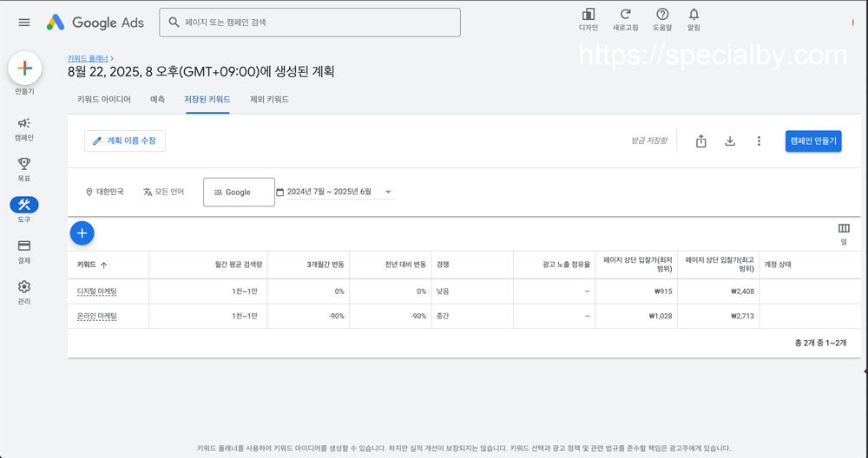The width and height of the screenshot is (868, 458).
Task: Click the 캠페인 만들기 button
Action: (x=813, y=141)
